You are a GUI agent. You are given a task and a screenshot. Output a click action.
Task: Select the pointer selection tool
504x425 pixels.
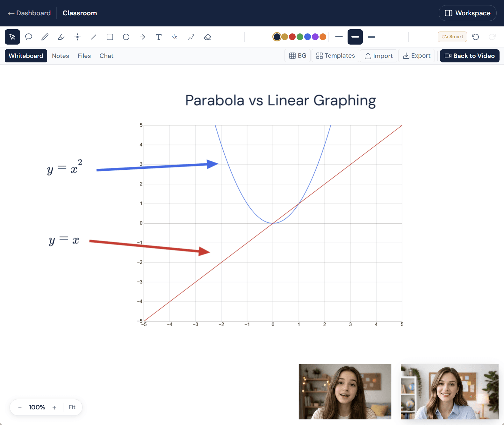12,37
